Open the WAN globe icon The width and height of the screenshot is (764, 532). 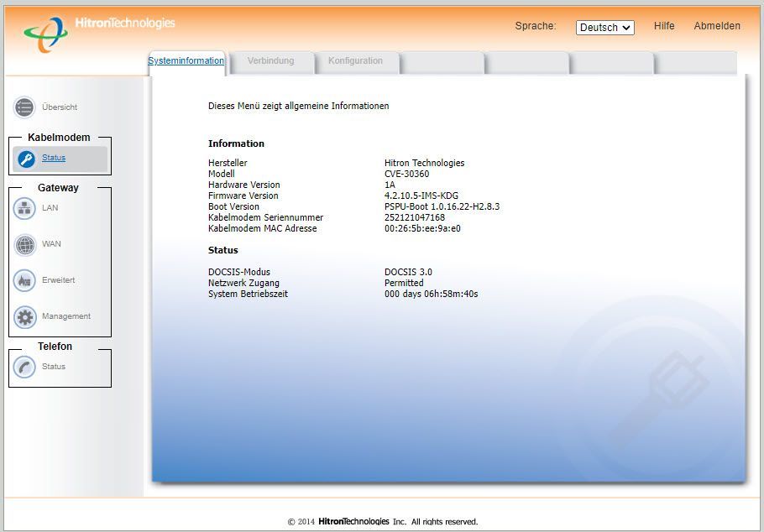coord(24,244)
